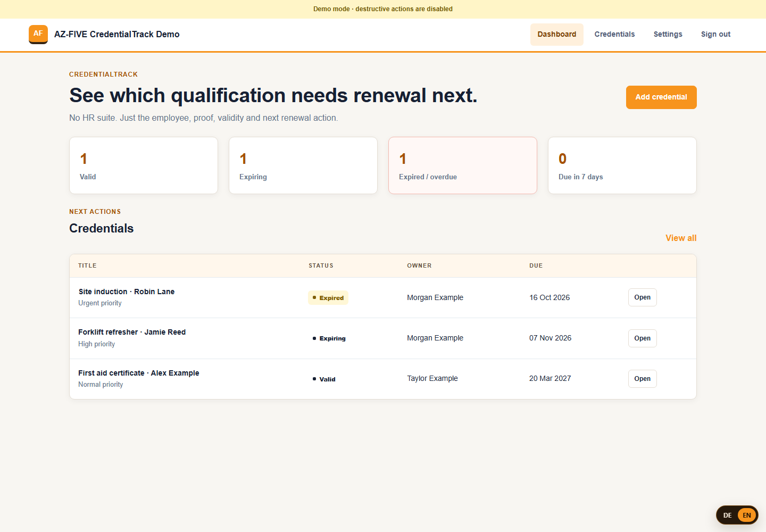766x532 pixels.
Task: Click the NEXT ACTIONS label
Action: pyautogui.click(x=95, y=212)
